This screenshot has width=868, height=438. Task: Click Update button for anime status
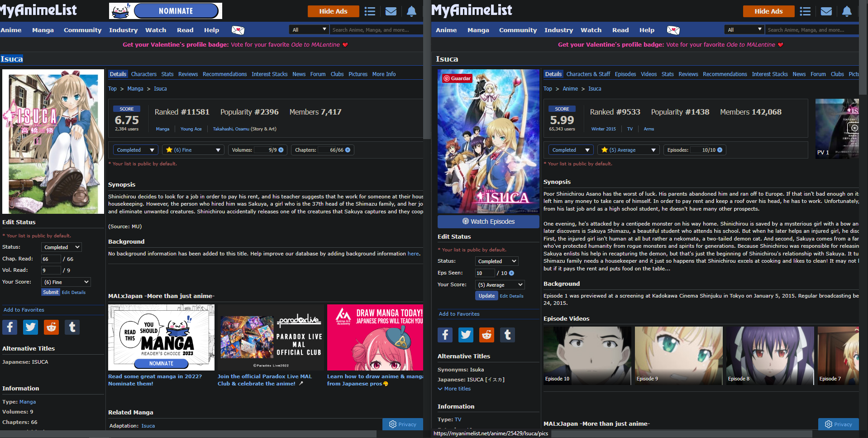coord(486,296)
